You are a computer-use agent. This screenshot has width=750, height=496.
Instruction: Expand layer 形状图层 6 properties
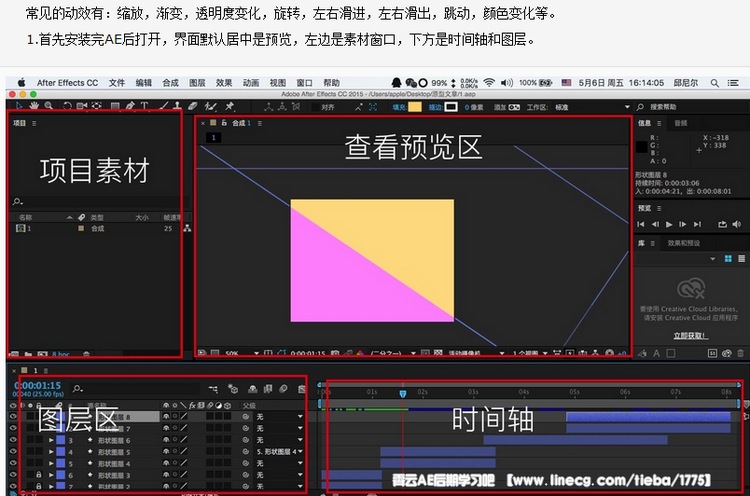click(x=51, y=440)
